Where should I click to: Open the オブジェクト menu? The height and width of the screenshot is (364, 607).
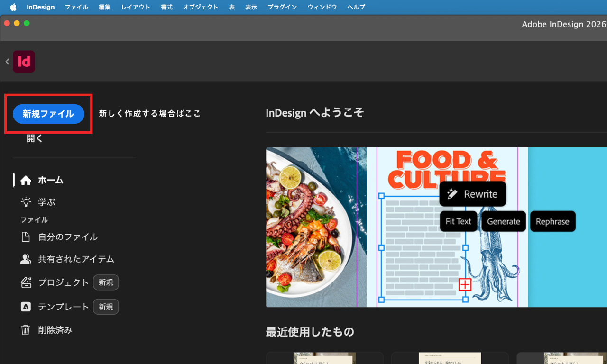click(201, 7)
